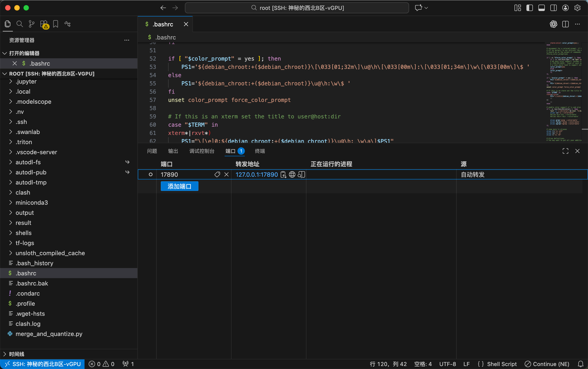
Task: Maximize the bottom panel size
Action: [x=565, y=151]
